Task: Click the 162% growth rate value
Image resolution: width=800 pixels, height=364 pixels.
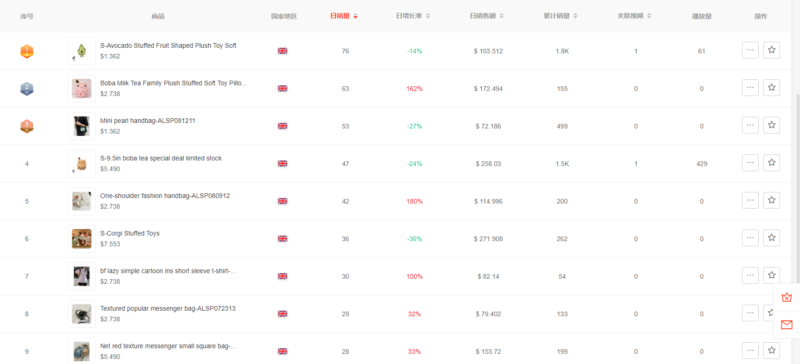Action: (x=414, y=88)
